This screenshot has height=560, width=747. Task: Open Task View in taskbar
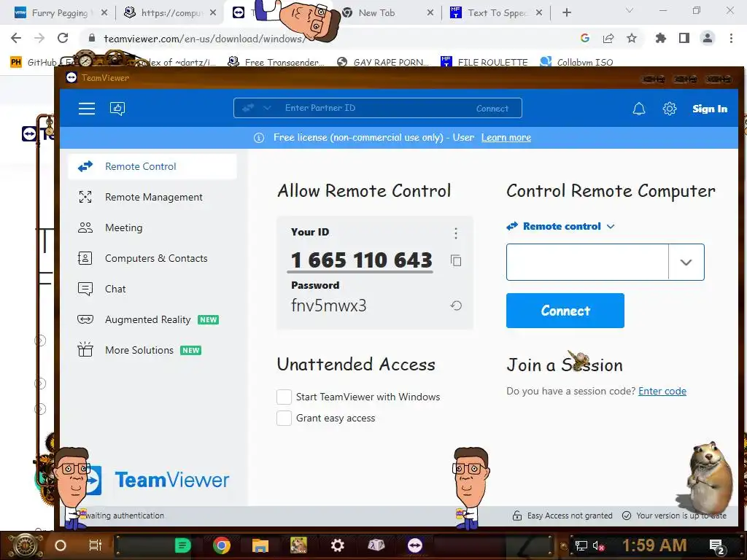[x=96, y=545]
